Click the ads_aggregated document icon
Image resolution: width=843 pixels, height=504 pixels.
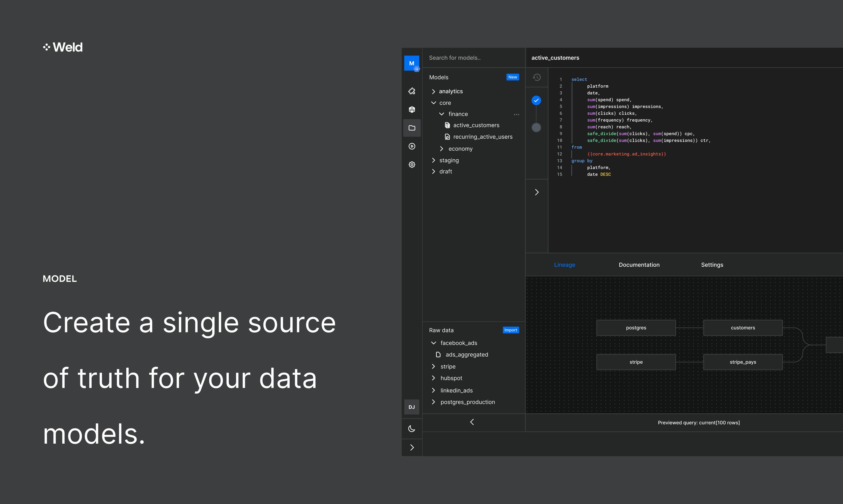438,354
